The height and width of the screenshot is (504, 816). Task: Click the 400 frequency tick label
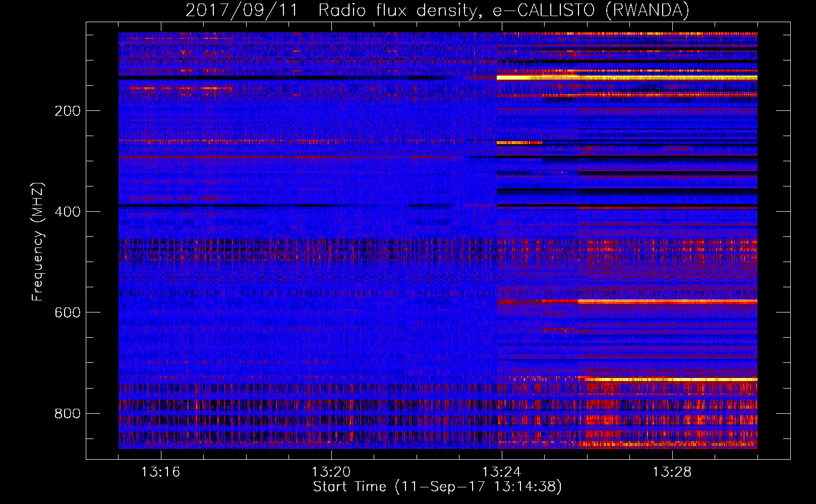(x=68, y=212)
